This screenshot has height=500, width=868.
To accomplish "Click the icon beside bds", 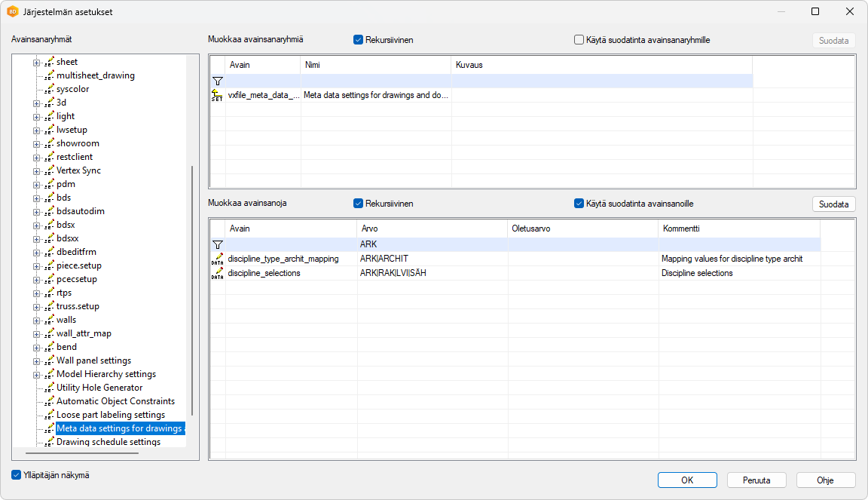I will 49,198.
